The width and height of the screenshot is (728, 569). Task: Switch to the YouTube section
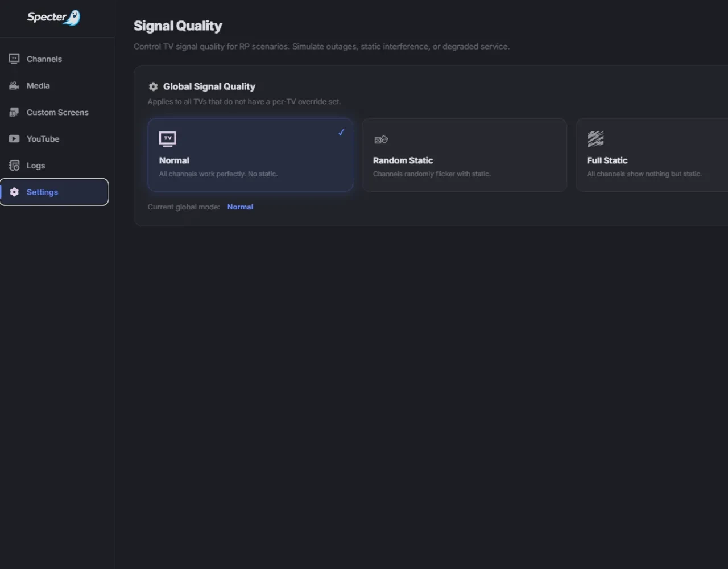[55, 139]
